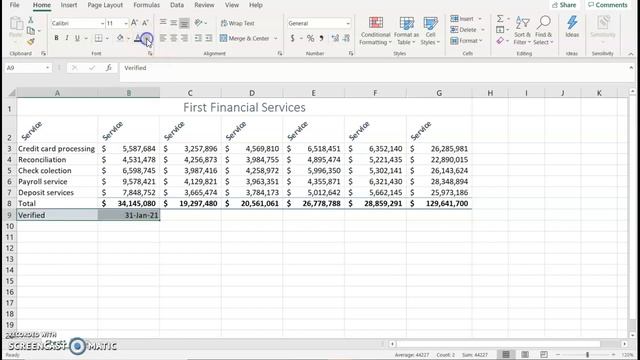Image resolution: width=640 pixels, height=360 pixels.
Task: Toggle Underline formatting
Action: tap(77, 38)
